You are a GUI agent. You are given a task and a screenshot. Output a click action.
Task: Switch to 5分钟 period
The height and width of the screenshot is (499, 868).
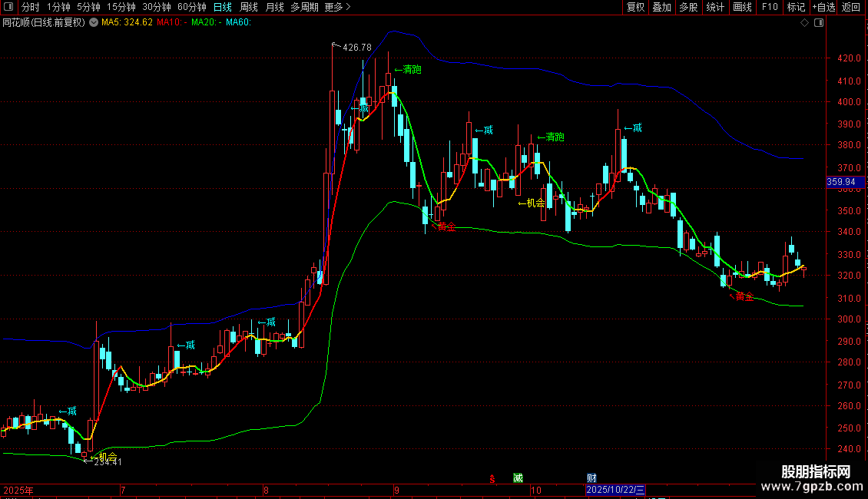click(x=88, y=7)
